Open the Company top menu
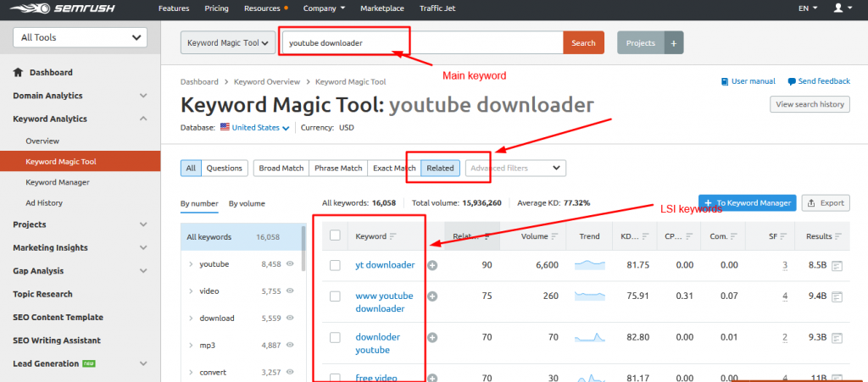 (x=324, y=8)
